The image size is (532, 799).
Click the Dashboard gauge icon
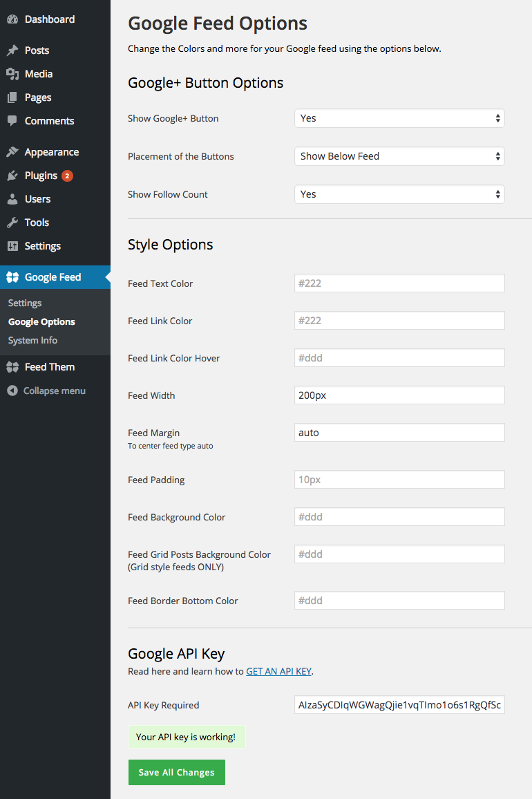point(12,19)
